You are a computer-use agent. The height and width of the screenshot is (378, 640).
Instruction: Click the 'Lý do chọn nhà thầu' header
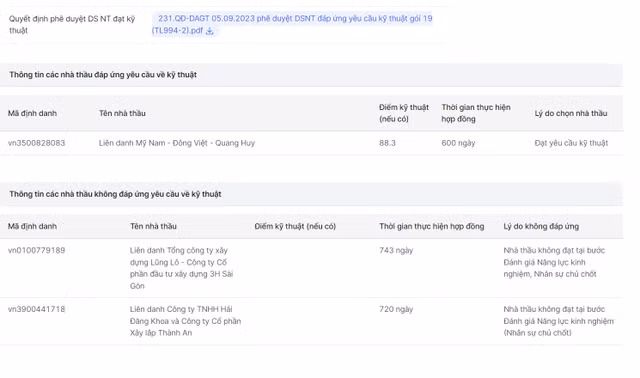point(571,113)
